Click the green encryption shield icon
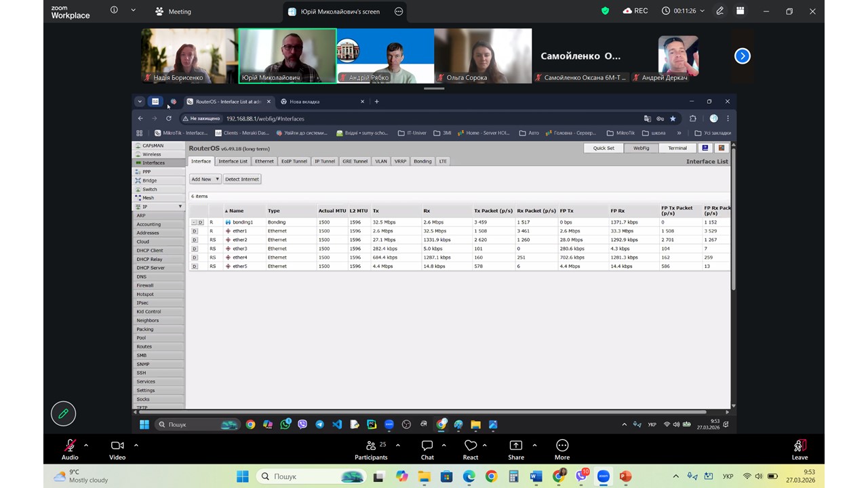 pos(606,11)
